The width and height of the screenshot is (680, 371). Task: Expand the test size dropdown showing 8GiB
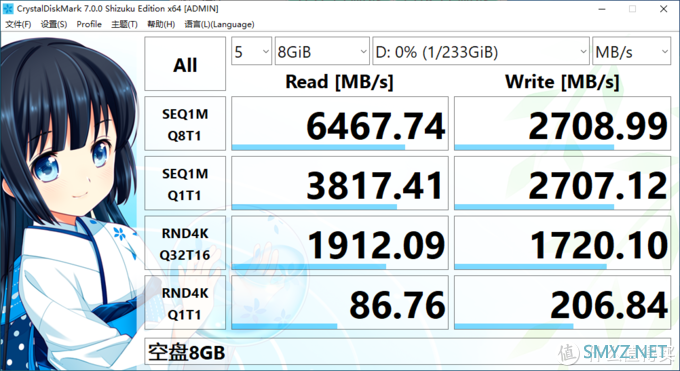coord(322,51)
